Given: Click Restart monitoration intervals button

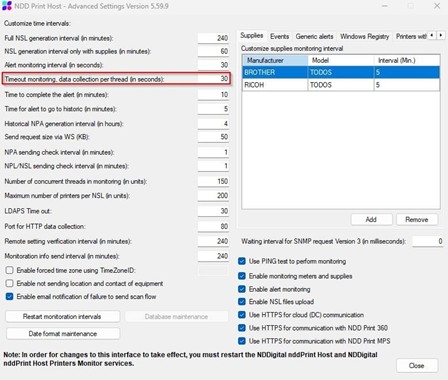Looking at the screenshot, I should [x=62, y=316].
